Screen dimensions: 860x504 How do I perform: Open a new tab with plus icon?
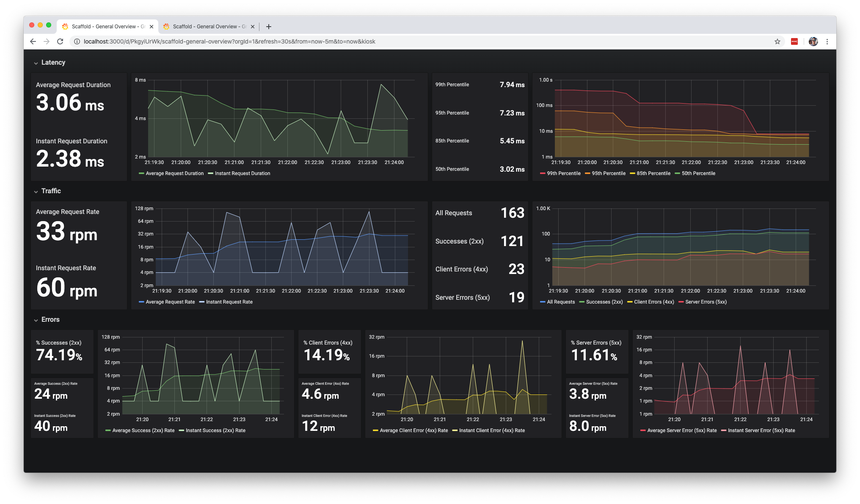click(x=268, y=27)
